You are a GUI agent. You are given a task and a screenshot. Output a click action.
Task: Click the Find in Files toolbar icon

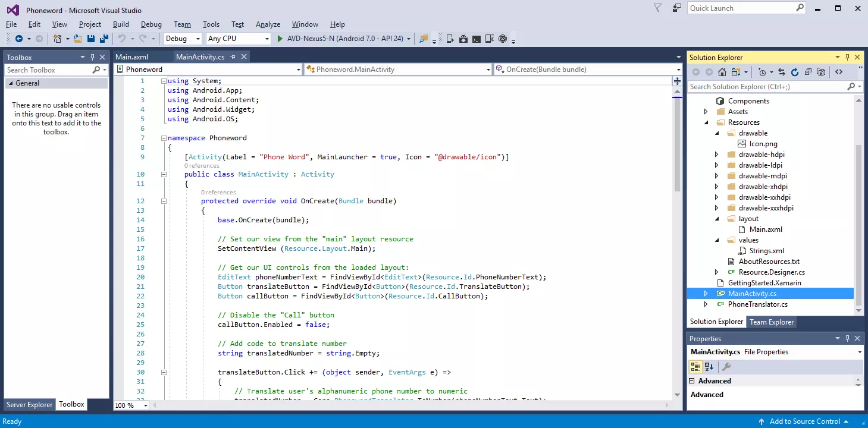424,39
